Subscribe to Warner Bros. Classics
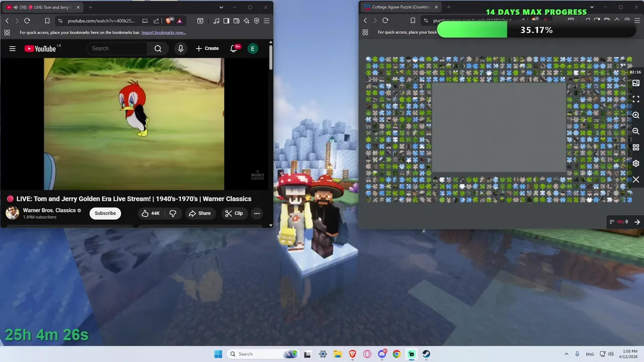This screenshot has width=644, height=362. click(x=105, y=213)
